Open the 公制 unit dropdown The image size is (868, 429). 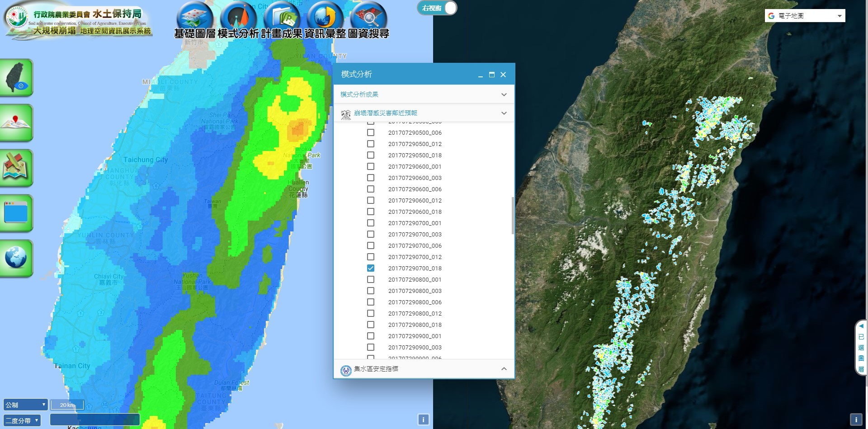click(x=25, y=405)
